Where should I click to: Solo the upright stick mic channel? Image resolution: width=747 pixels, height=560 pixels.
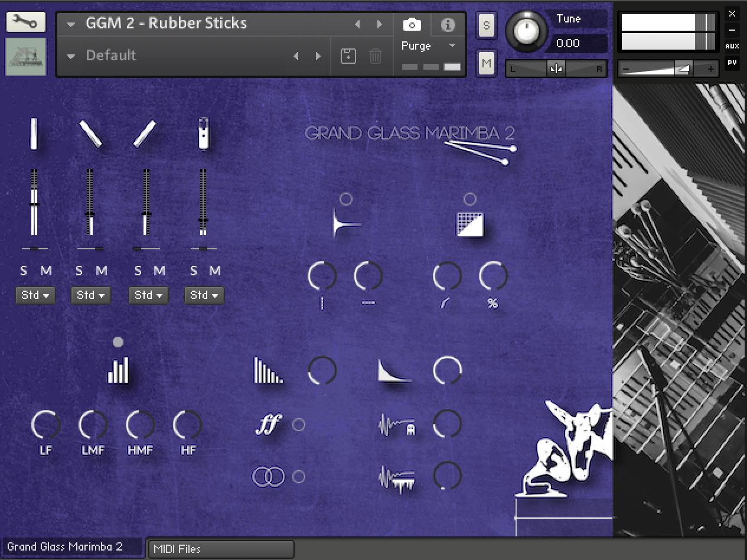point(24,271)
